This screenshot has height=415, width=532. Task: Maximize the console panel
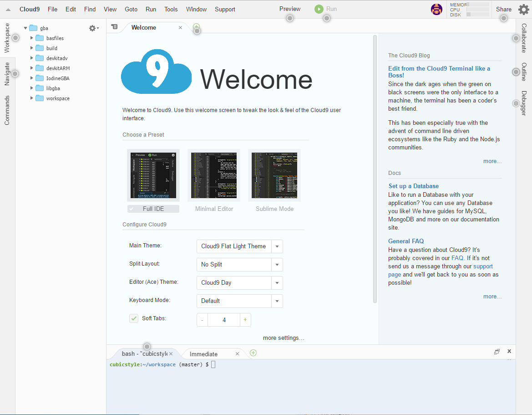pyautogui.click(x=497, y=352)
